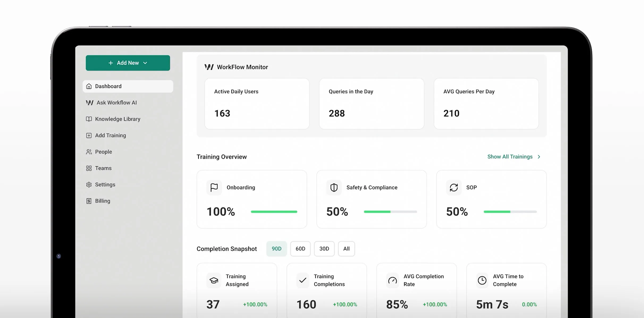Screen dimensions: 644x318
Task: Enable the All time period filter
Action: (x=346, y=249)
